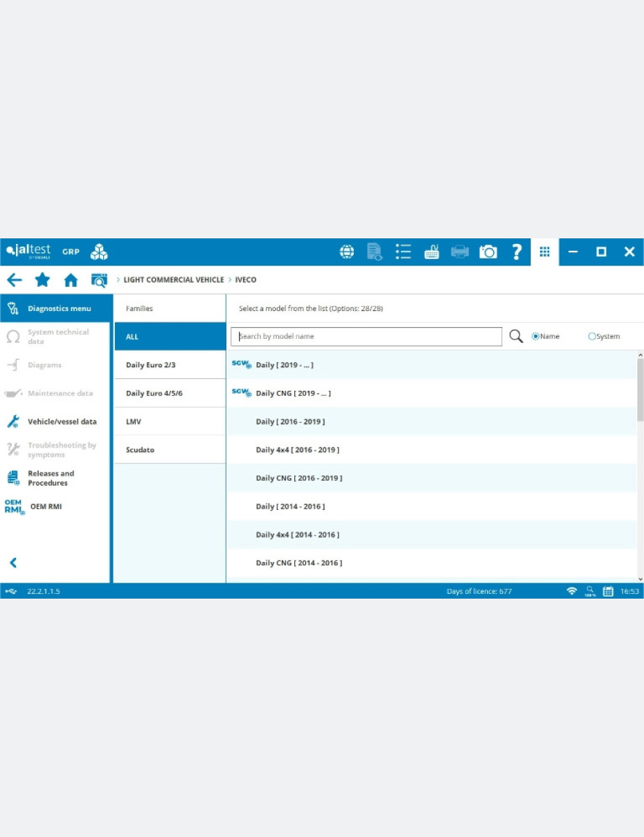Open the Diagnostics menu entry
644x837 pixels.
55,308
